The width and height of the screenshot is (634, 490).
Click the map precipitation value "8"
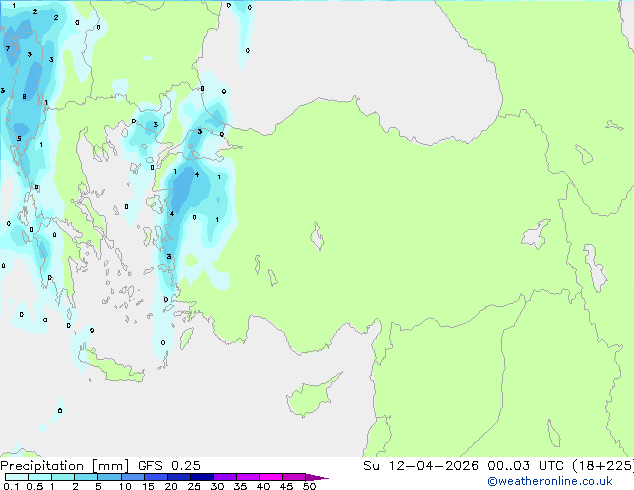coord(24,97)
